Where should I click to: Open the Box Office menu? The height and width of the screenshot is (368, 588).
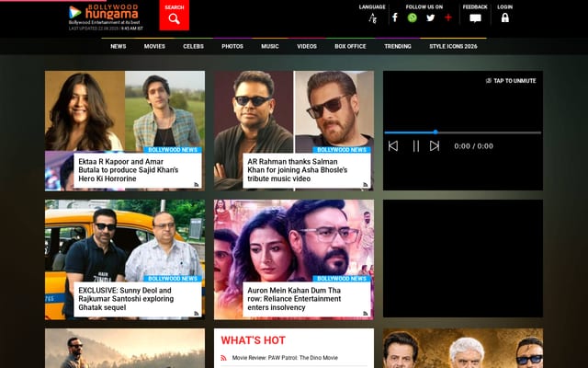(350, 47)
